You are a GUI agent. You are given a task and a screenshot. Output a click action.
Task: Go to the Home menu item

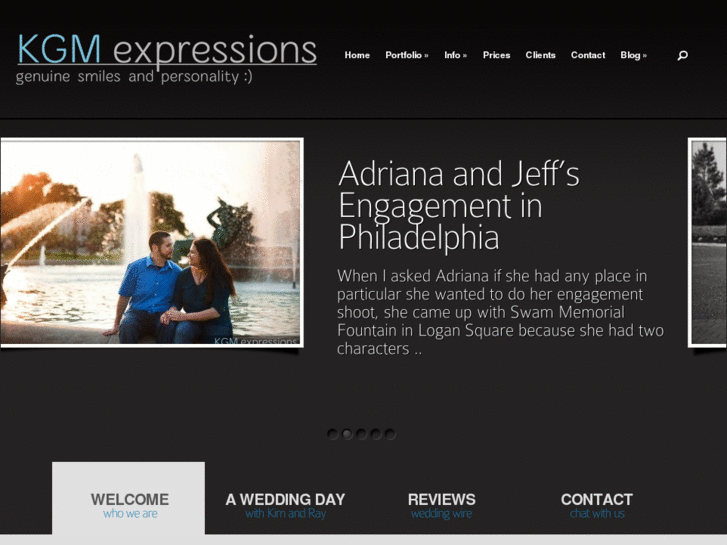tap(357, 55)
